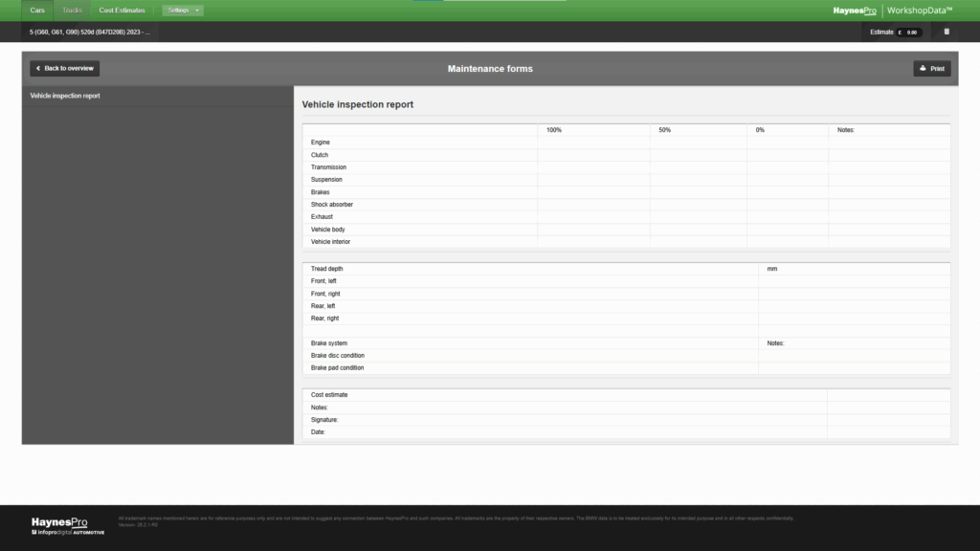Click the Estimate amount field

tap(909, 33)
